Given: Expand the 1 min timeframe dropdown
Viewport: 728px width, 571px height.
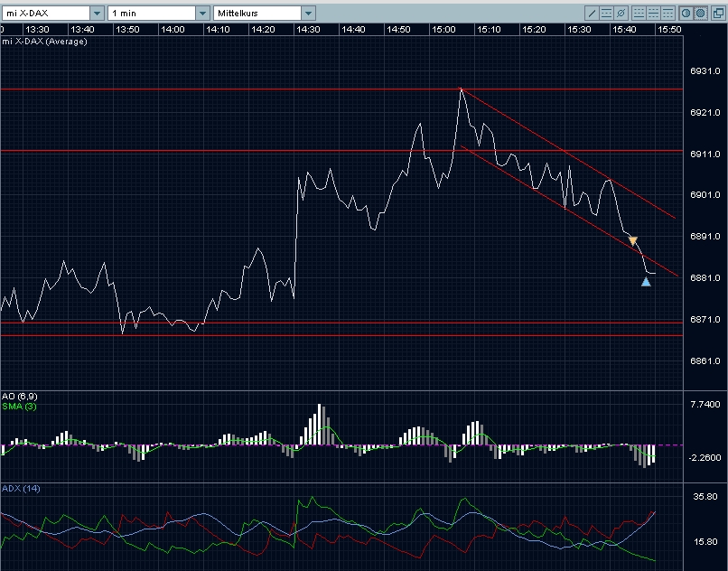Looking at the screenshot, I should click(x=202, y=14).
